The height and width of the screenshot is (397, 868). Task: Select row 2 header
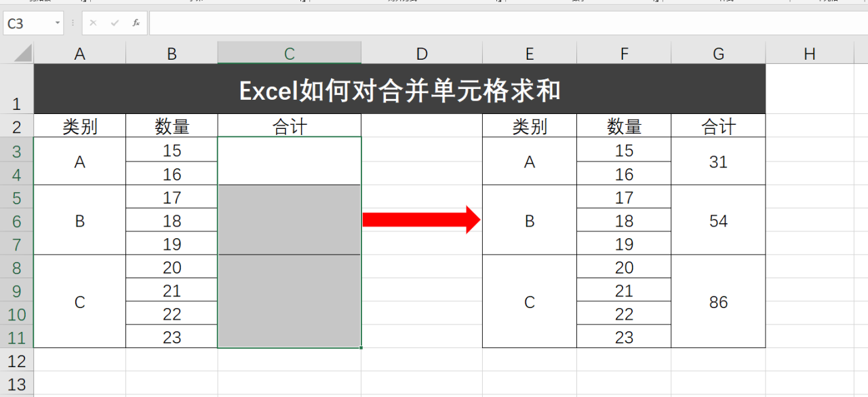pos(17,126)
